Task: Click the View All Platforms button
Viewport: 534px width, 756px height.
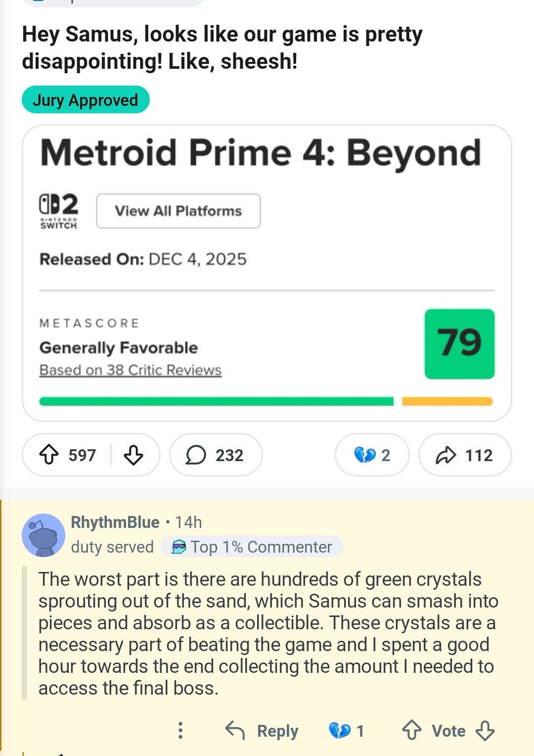Action: (x=178, y=211)
